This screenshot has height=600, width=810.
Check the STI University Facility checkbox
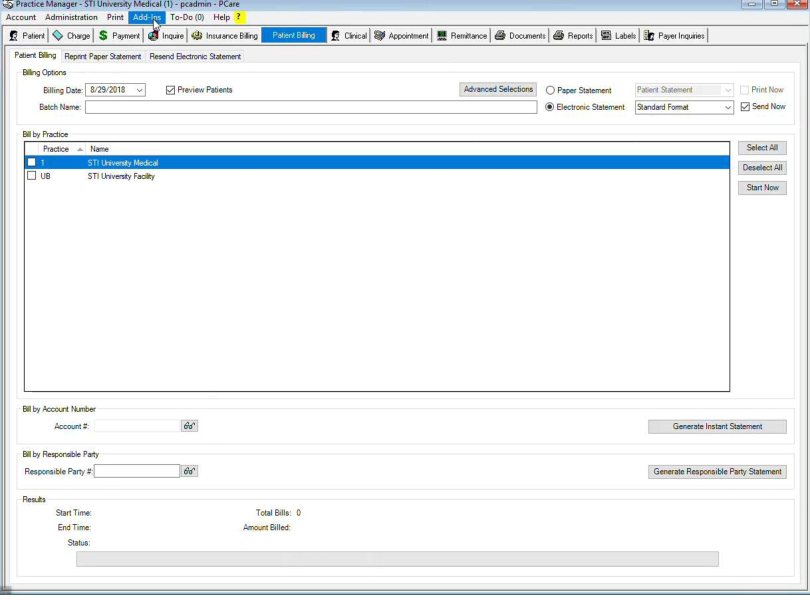pyautogui.click(x=32, y=176)
